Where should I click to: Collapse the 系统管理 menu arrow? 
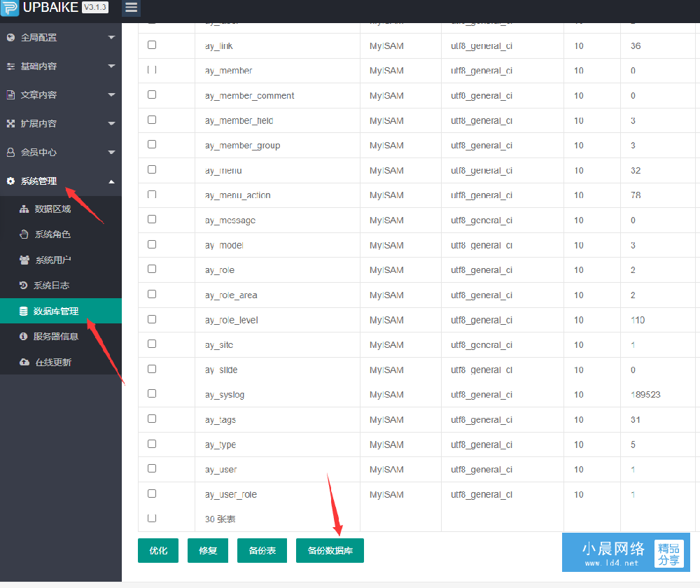(111, 181)
